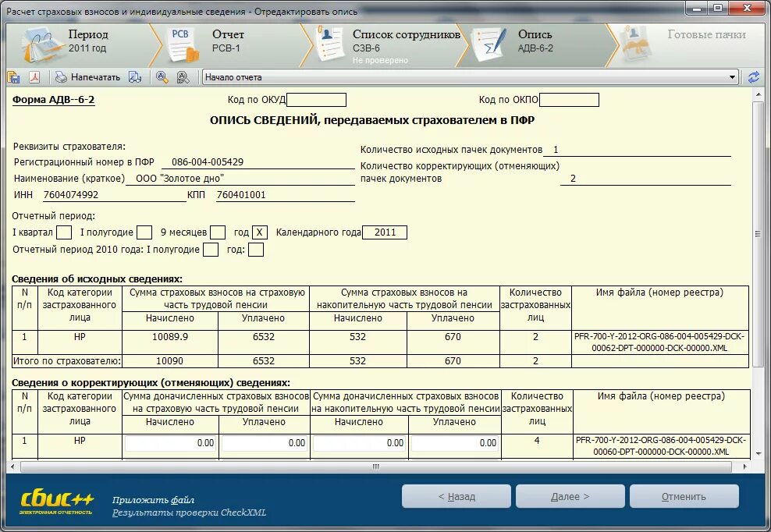The width and height of the screenshot is (771, 532).
Task: Click the scroll left arrow
Action: [x=12, y=466]
